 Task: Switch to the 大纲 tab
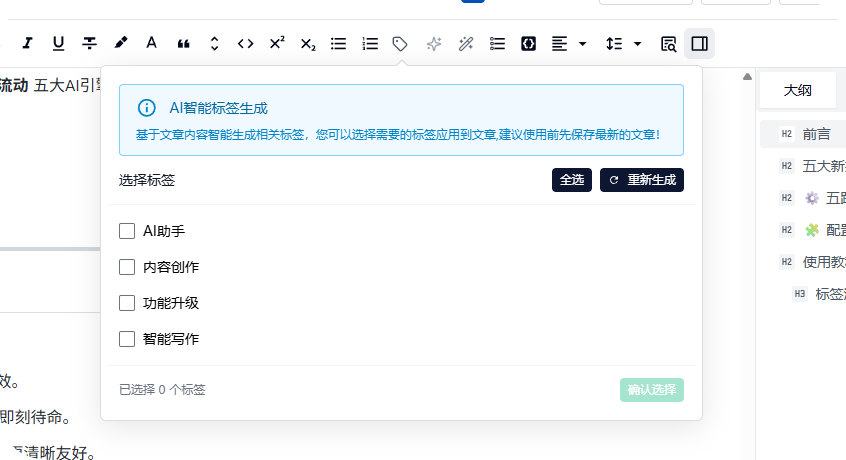[797, 90]
